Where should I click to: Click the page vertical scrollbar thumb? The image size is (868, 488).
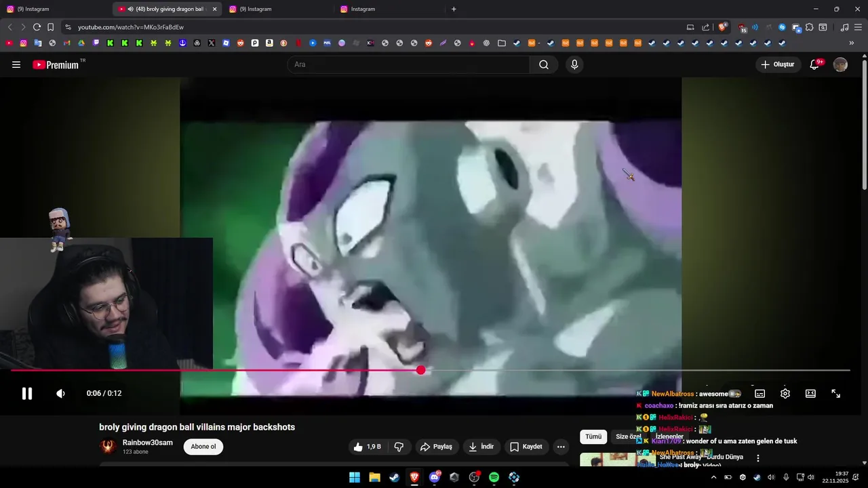(864, 125)
